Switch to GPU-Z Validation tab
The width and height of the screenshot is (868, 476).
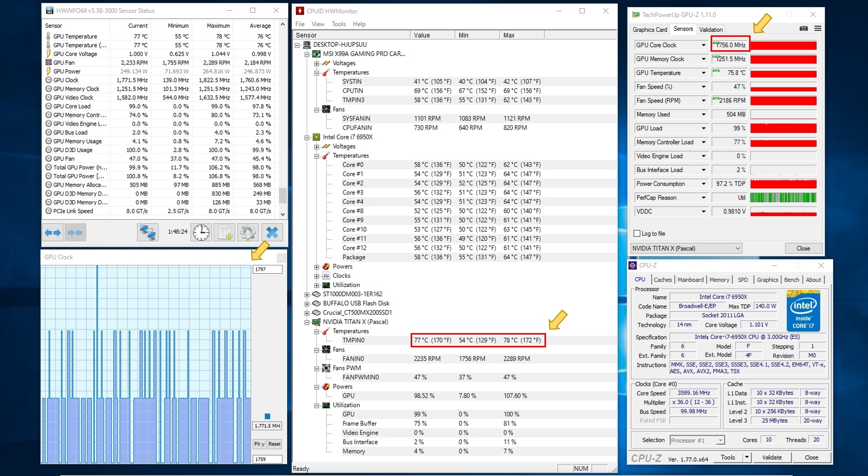pyautogui.click(x=711, y=30)
